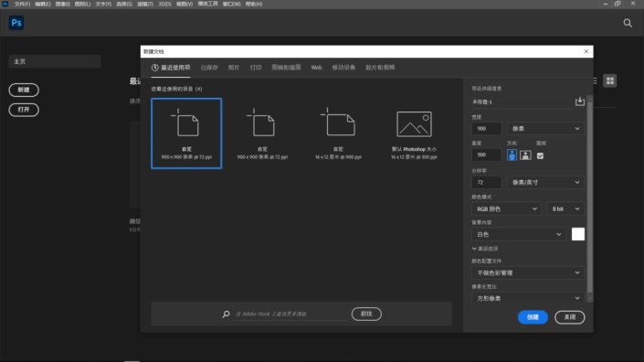Click the width input field
The width and height of the screenshot is (644, 362).
point(486,129)
